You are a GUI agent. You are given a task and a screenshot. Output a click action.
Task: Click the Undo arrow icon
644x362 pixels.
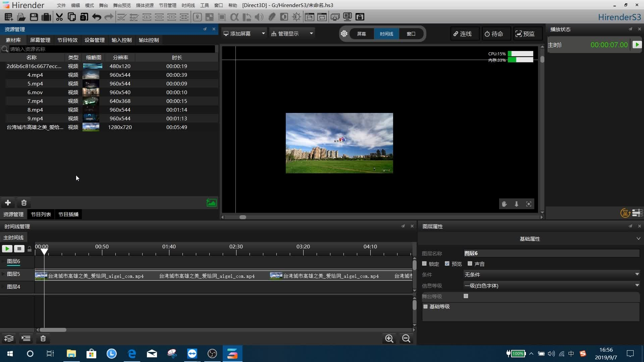point(97,17)
